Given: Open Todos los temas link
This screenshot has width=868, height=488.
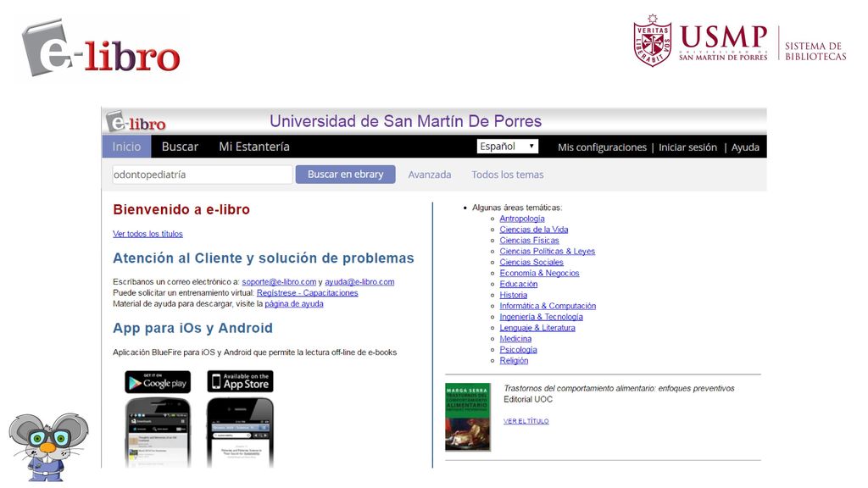Looking at the screenshot, I should coord(508,175).
